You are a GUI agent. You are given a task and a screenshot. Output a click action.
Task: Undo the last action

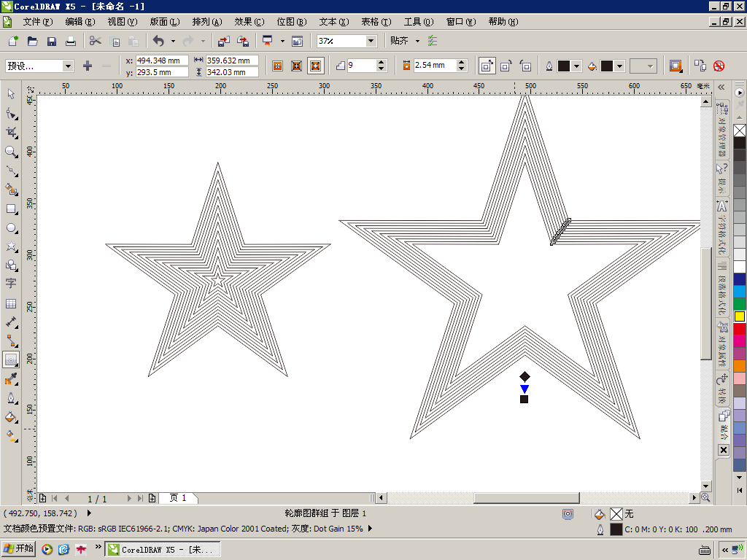click(158, 41)
